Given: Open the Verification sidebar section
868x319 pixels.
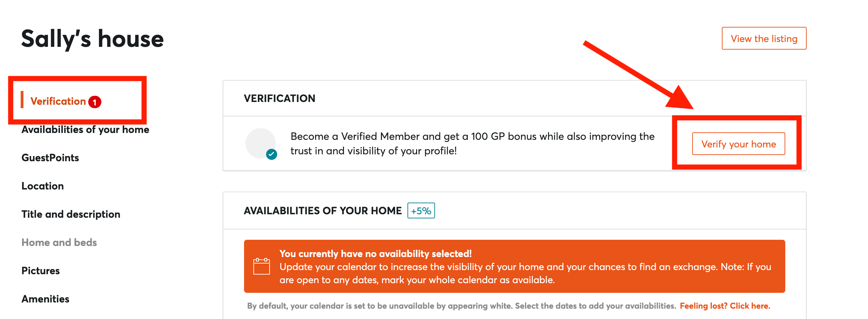Looking at the screenshot, I should pos(58,101).
